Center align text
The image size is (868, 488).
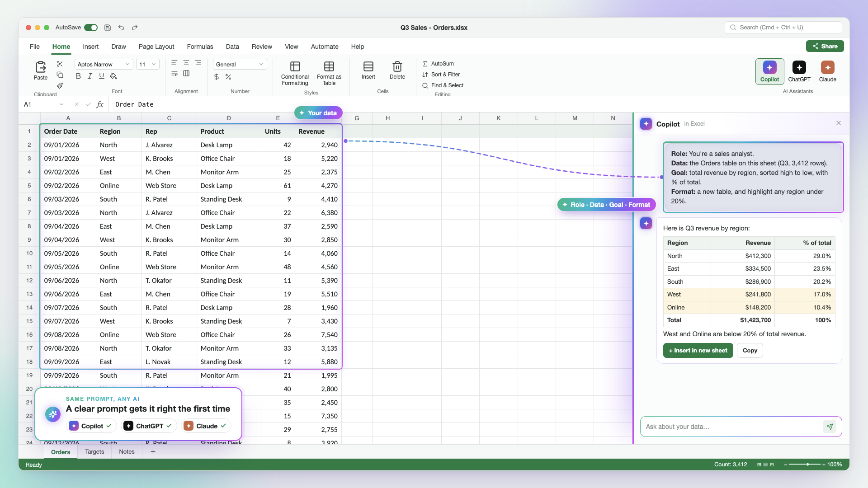coord(186,63)
